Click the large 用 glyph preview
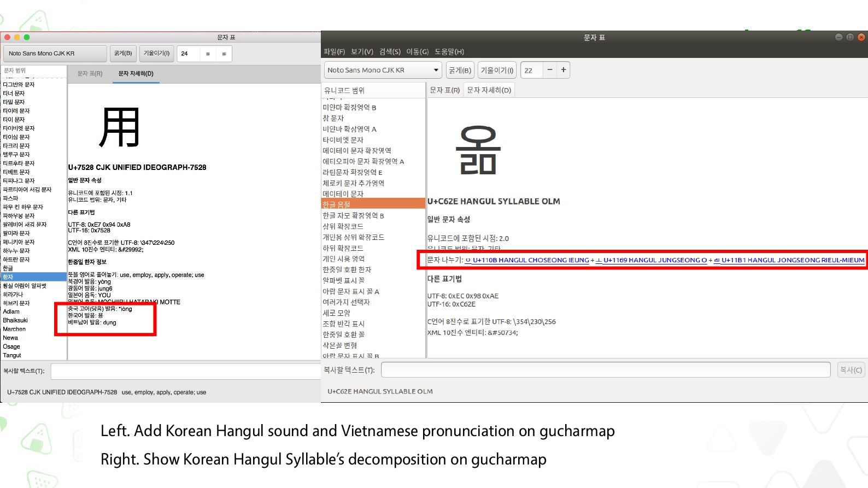The width and height of the screenshot is (868, 488). coord(119,127)
